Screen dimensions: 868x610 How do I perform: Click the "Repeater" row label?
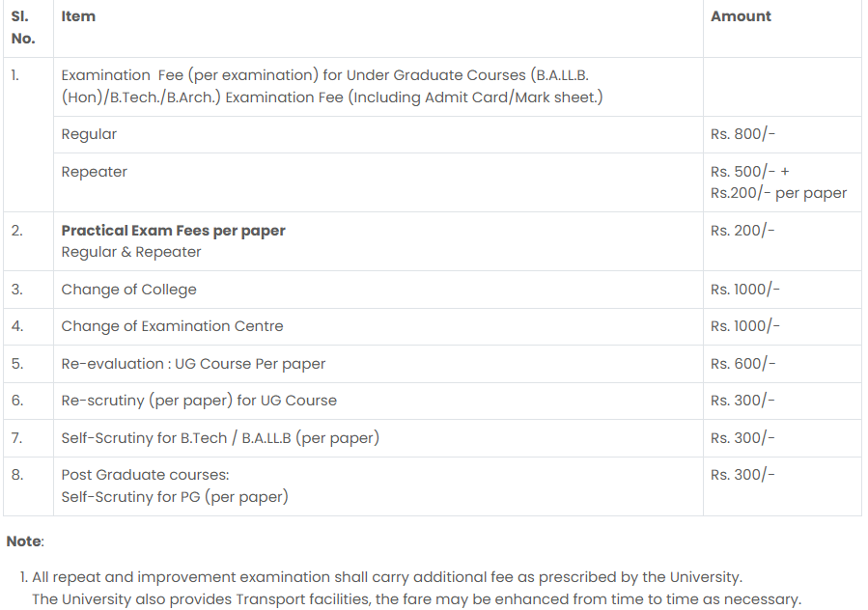click(x=94, y=172)
